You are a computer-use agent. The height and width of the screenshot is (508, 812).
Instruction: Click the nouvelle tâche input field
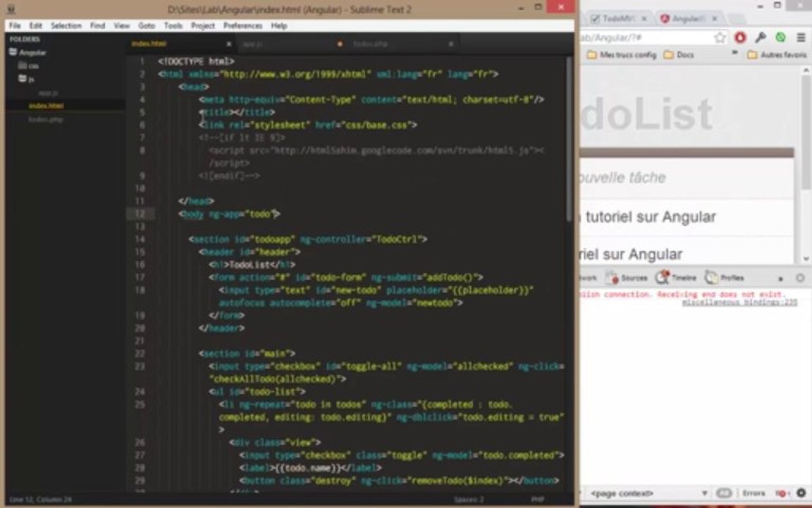[x=686, y=178]
